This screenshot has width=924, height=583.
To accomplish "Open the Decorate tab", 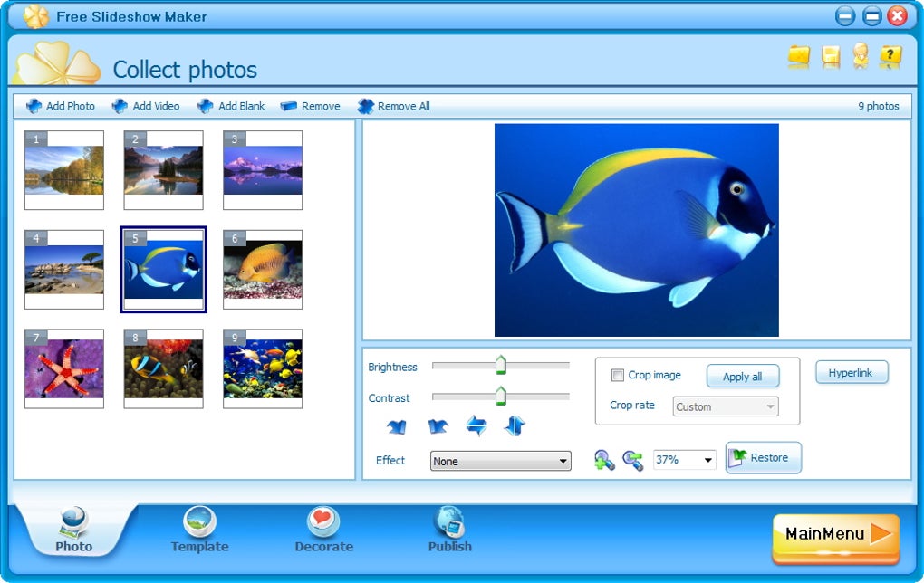I will click(x=323, y=530).
